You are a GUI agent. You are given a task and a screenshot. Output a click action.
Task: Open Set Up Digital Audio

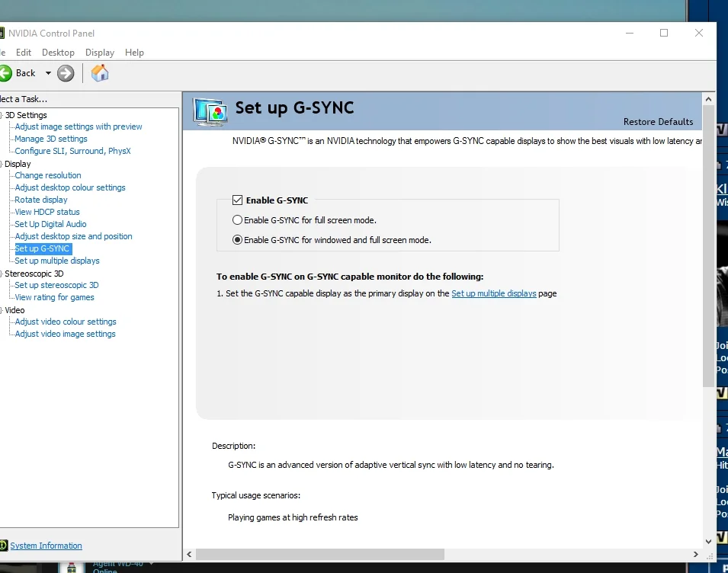point(50,224)
